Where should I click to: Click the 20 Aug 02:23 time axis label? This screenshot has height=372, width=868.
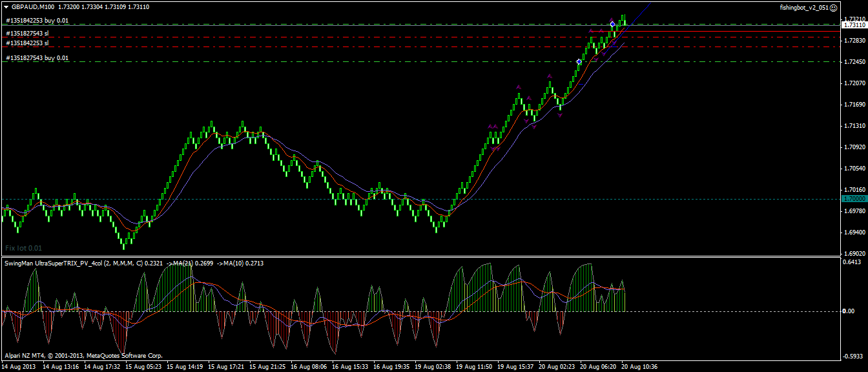557,366
